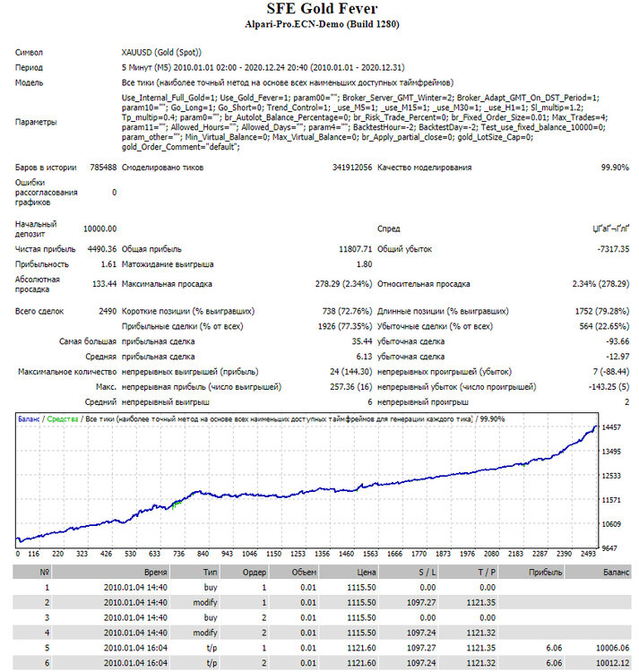The height and width of the screenshot is (672, 639).
Task: Select the maximal consecutive profit 257.36 (16)
Action: [351, 387]
